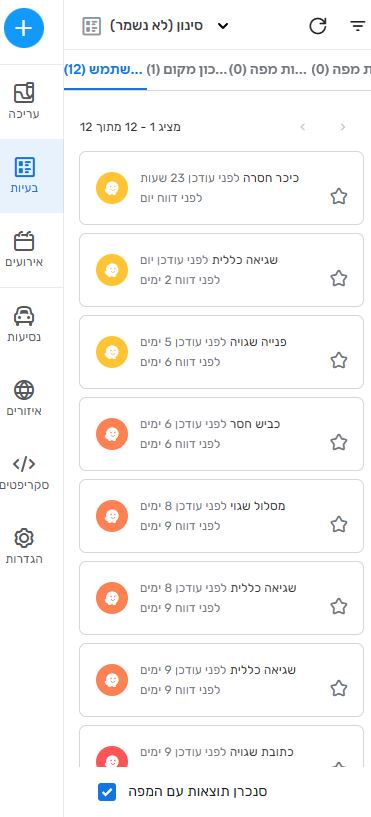The height and width of the screenshot is (817, 371).
Task: Open the כביש חסר issue card
Action: (x=221, y=434)
